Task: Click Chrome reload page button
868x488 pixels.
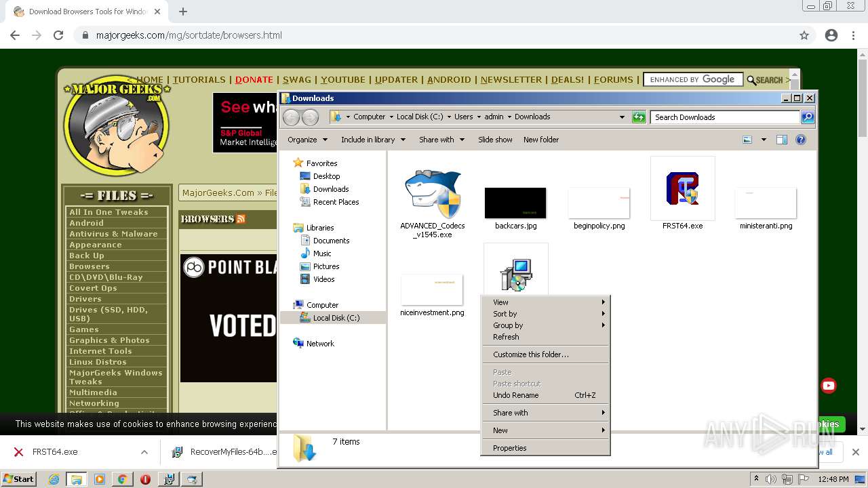Action: point(58,35)
